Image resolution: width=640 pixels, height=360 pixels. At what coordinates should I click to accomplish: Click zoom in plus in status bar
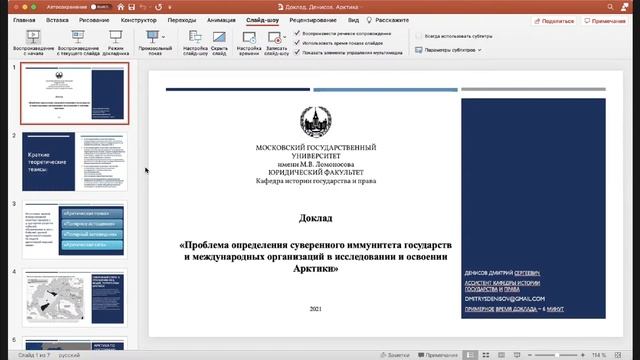tap(582, 355)
